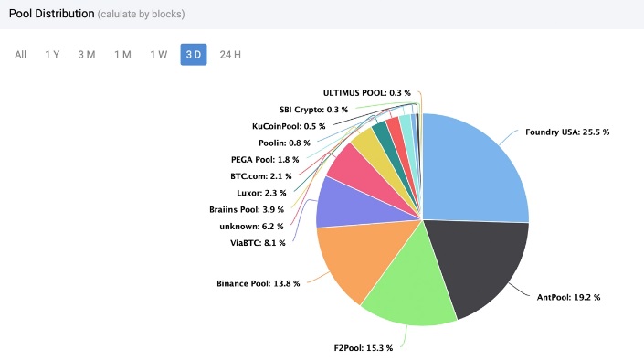Image resolution: width=644 pixels, height=360 pixels.
Task: Click the Luxor: 2.3 % label
Action: click(261, 193)
